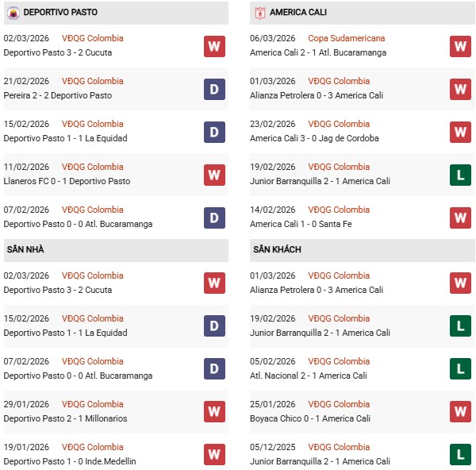Click the America Cali team crest
The height and width of the screenshot is (470, 476).
coord(259,13)
